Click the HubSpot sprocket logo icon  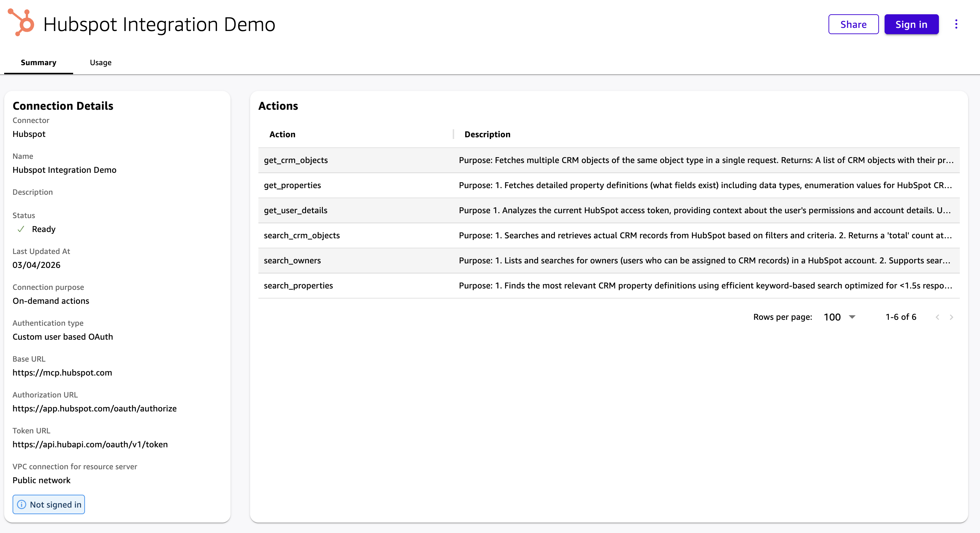(x=21, y=23)
